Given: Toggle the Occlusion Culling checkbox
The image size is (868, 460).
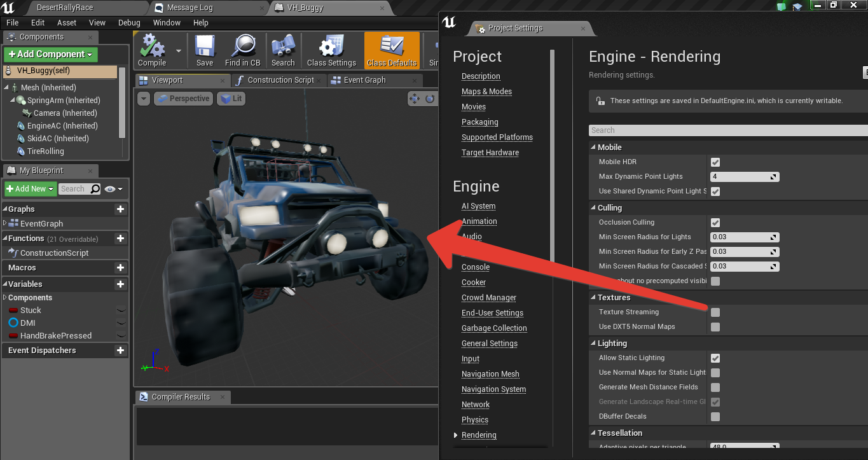Looking at the screenshot, I should coord(715,223).
